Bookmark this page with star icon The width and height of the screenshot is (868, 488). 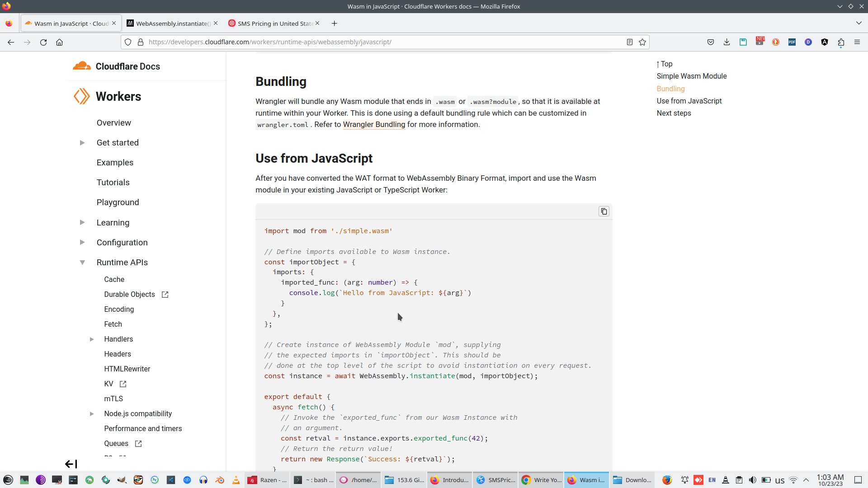click(642, 42)
